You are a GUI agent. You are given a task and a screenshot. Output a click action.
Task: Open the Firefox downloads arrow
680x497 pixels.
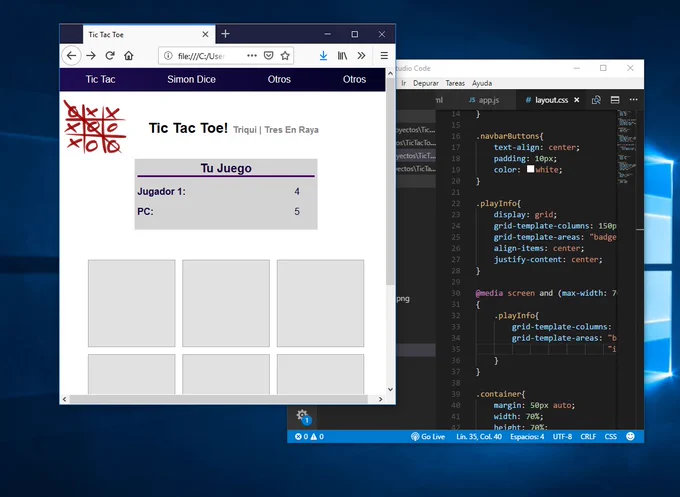323,56
